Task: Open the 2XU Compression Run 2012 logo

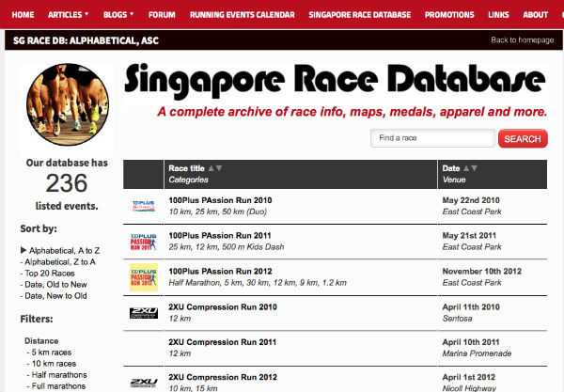Action: point(144,383)
